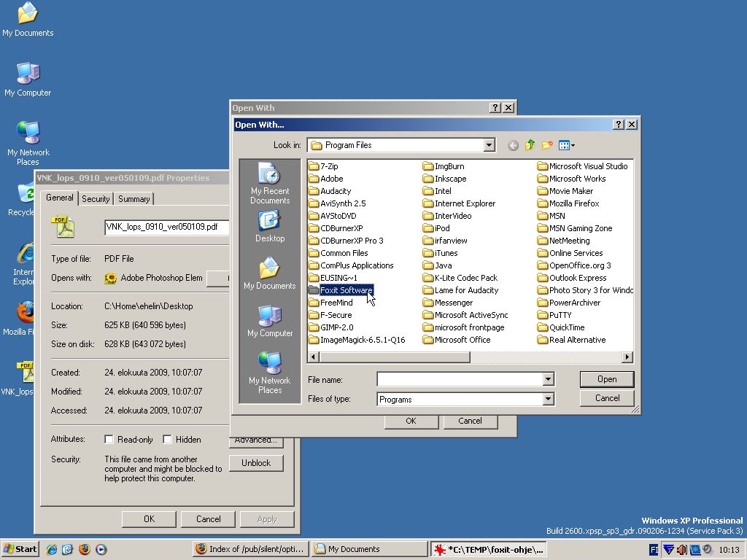
Task: Select the iTunes folder
Action: coord(440,253)
